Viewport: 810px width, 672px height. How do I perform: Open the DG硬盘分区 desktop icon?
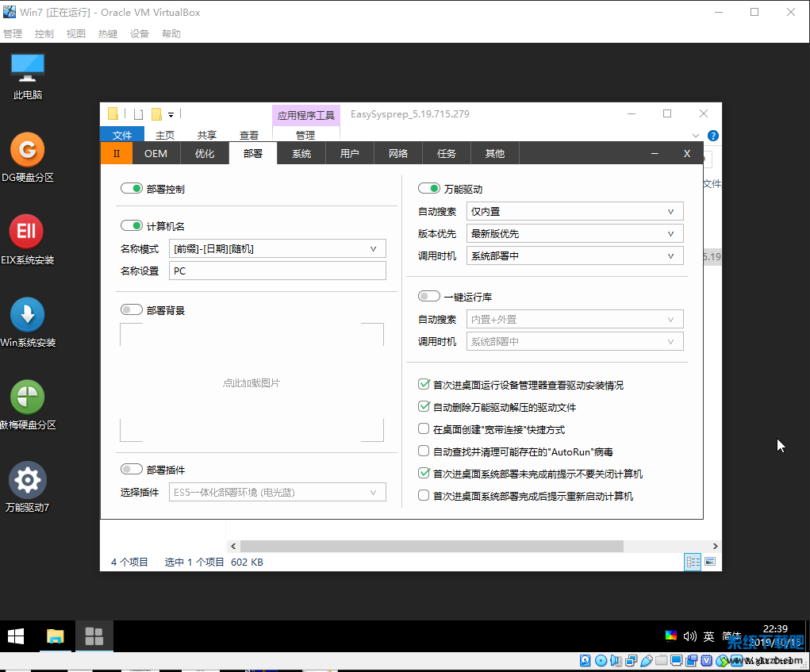click(28, 150)
